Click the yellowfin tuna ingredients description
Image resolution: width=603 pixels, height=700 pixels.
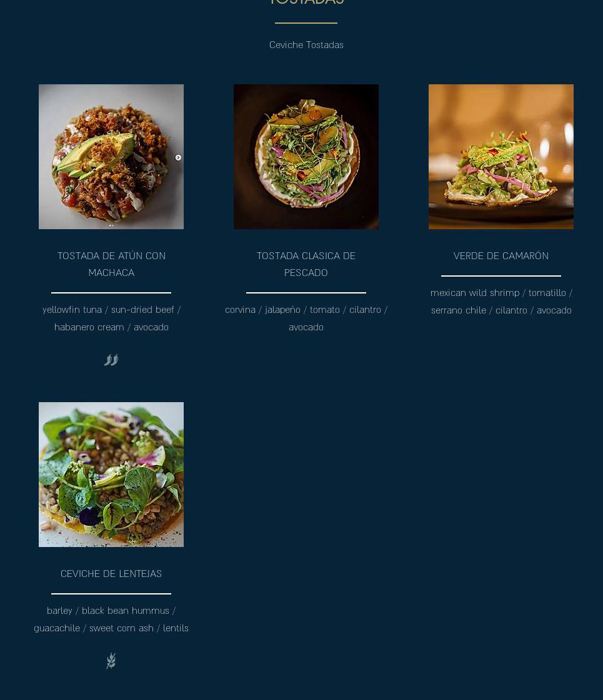tap(111, 318)
